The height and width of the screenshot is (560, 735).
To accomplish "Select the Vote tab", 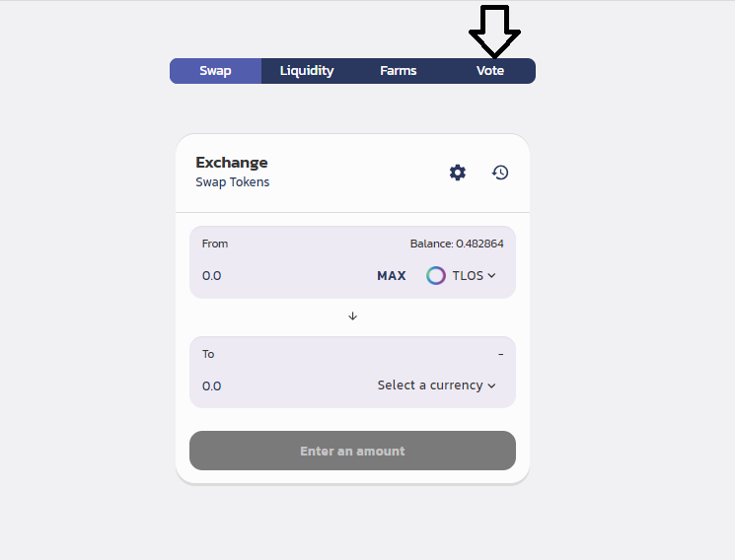I will (x=490, y=71).
